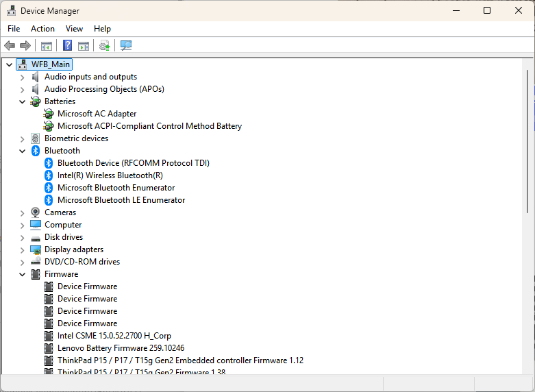Select Bluetooth Device (RFCOMM Protocol TDI)
The height and width of the screenshot is (392, 535).
pyautogui.click(x=134, y=163)
